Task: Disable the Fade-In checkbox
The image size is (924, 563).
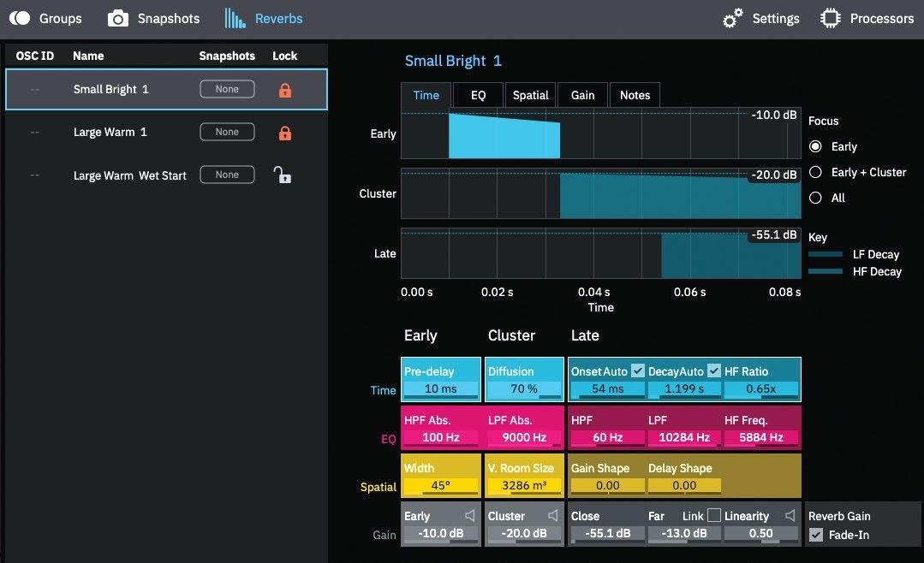Action: pyautogui.click(x=816, y=535)
